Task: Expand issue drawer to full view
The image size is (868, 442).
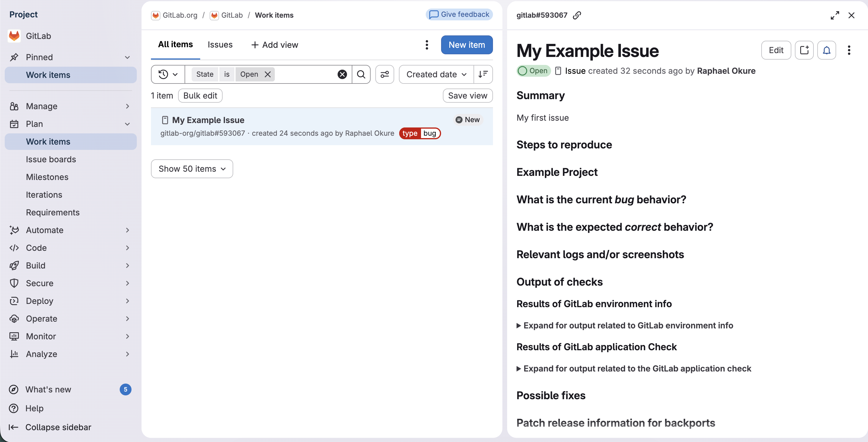Action: pos(835,15)
